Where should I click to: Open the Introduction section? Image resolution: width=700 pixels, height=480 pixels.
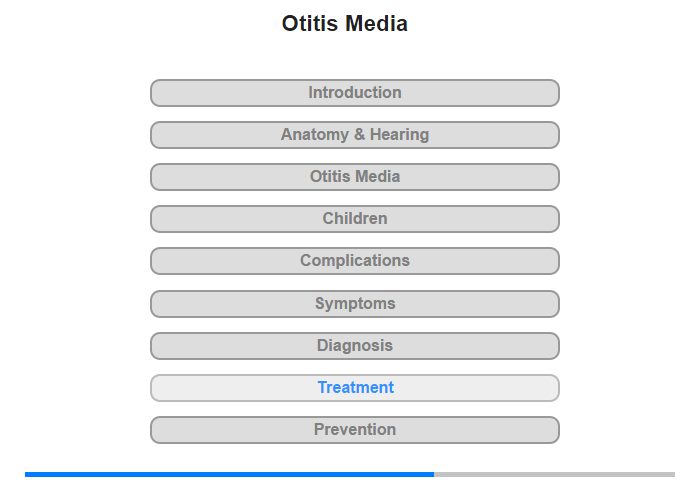click(x=354, y=93)
